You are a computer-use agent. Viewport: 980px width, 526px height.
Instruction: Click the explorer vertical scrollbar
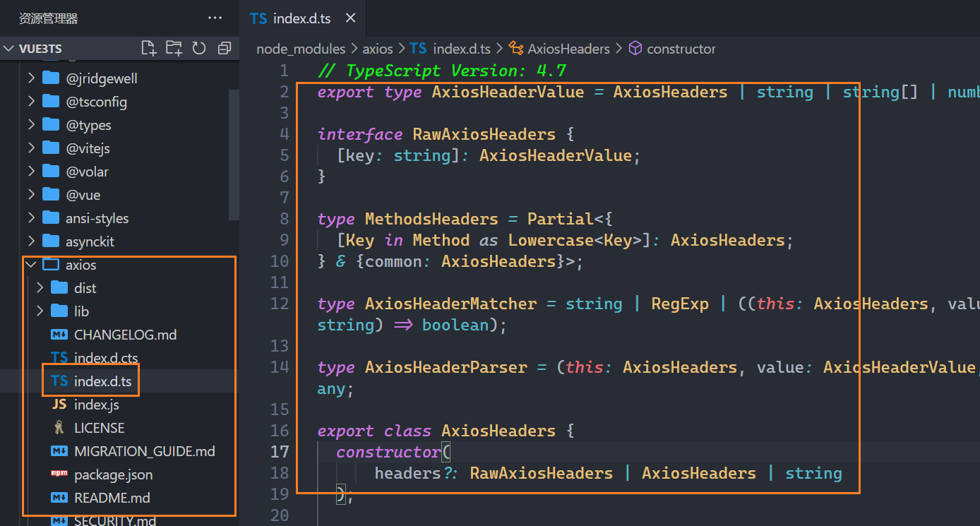coord(234,154)
